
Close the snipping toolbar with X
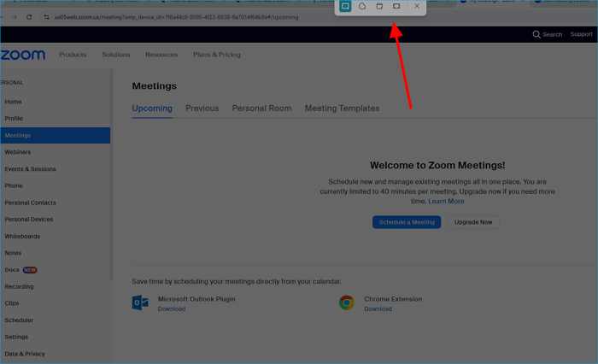417,6
